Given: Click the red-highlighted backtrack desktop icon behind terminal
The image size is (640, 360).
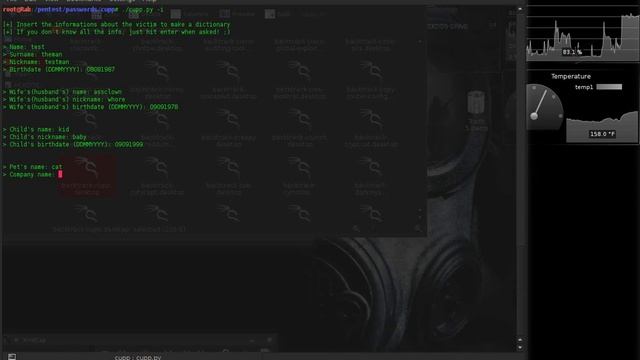Looking at the screenshot, I should pyautogui.click(x=86, y=176).
